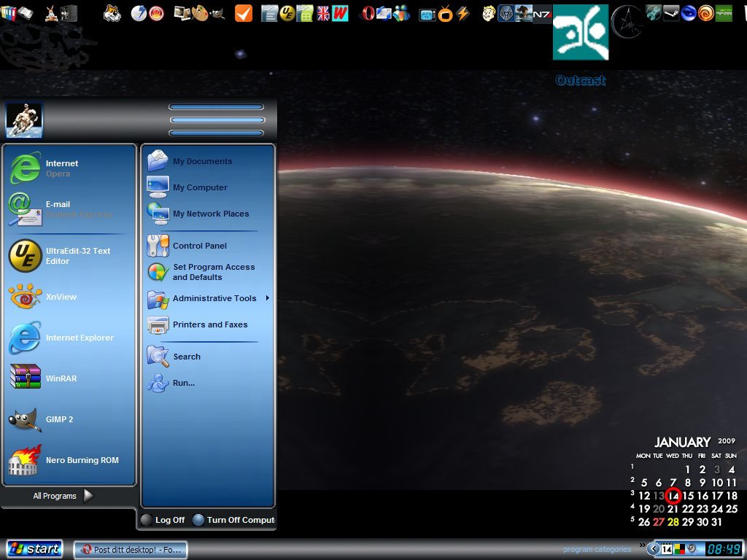Viewport: 747px width, 560px height.
Task: Launch XnView from Start menu
Action: click(x=69, y=297)
